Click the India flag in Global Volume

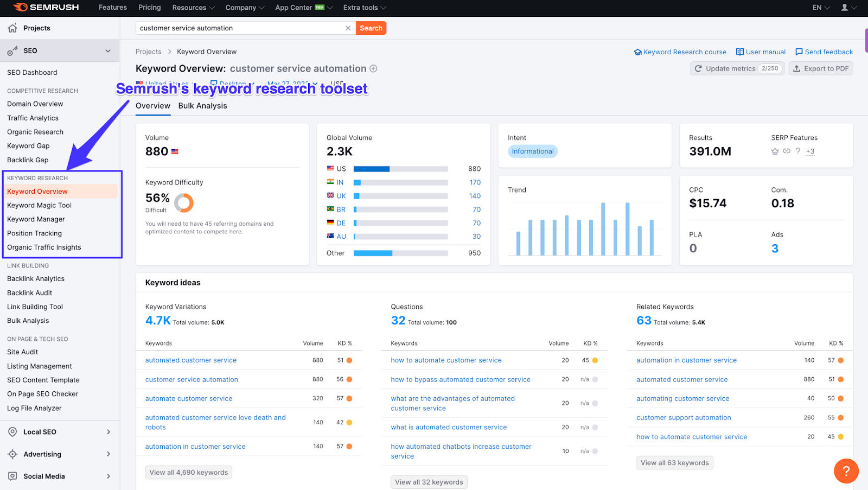pyautogui.click(x=330, y=182)
